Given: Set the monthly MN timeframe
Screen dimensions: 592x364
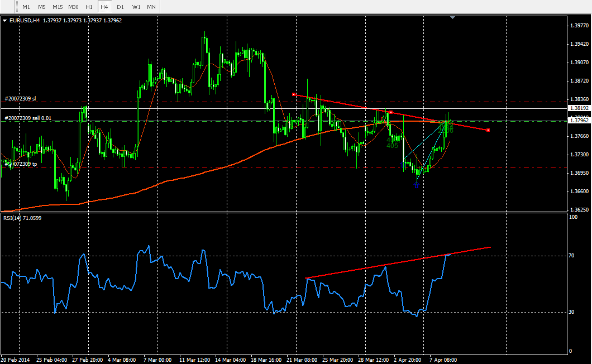Looking at the screenshot, I should (x=151, y=7).
